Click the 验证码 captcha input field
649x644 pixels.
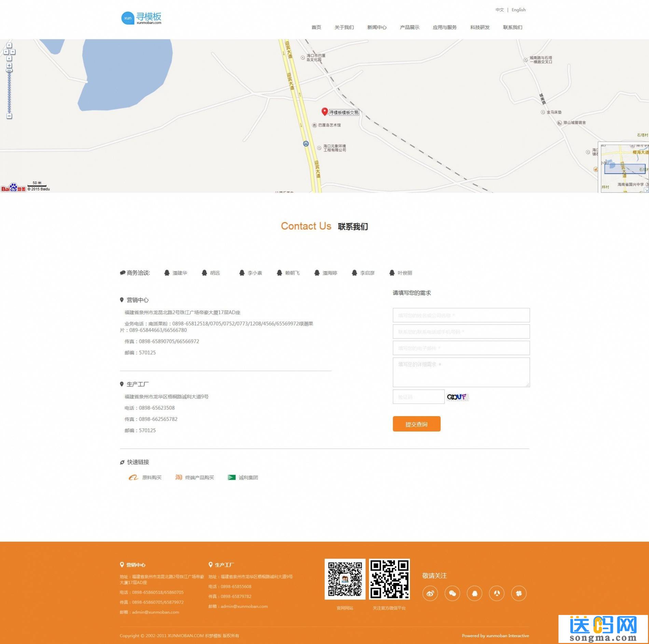[x=419, y=397]
